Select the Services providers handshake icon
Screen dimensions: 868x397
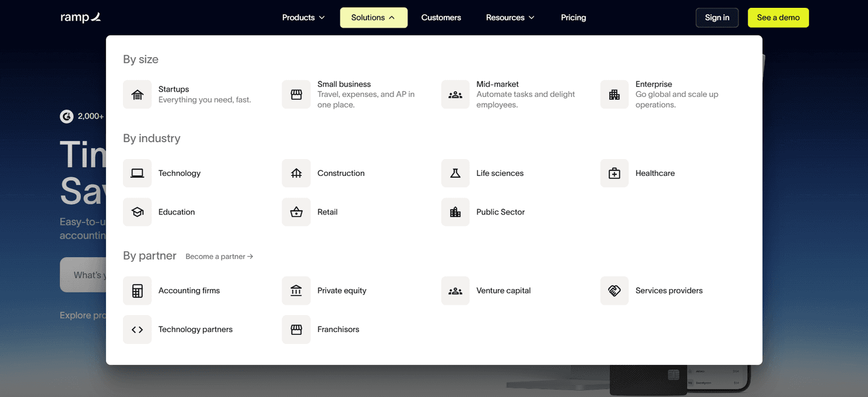coord(614,291)
